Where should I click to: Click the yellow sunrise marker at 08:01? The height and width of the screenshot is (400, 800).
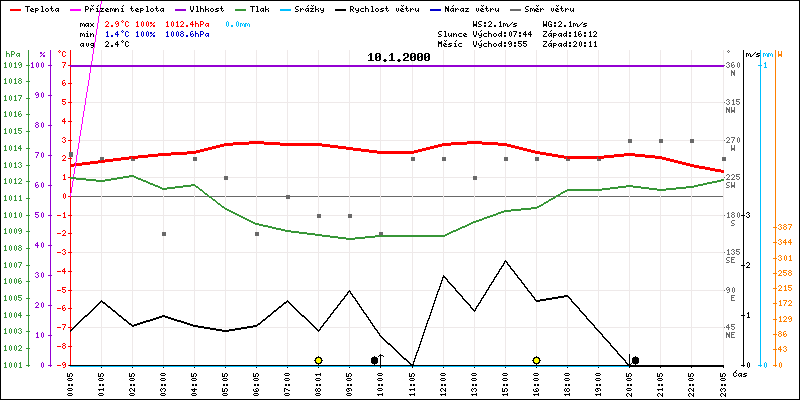point(318,360)
